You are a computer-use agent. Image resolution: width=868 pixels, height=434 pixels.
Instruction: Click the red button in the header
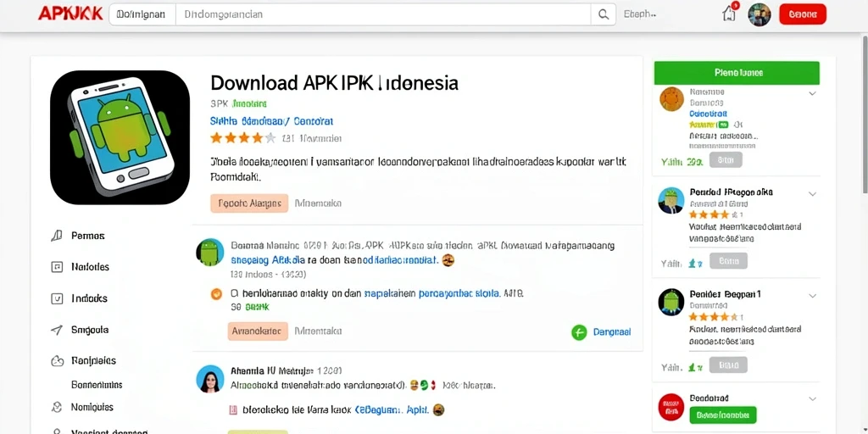(x=802, y=14)
